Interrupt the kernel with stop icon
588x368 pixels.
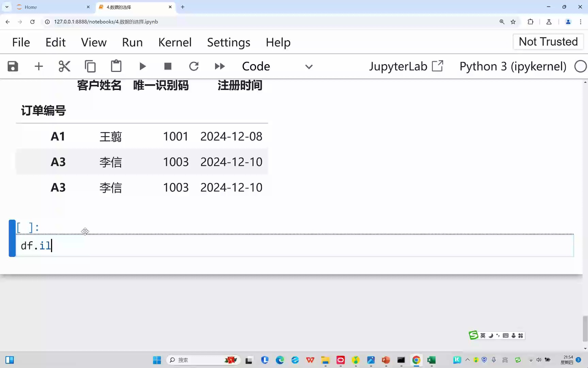(x=168, y=66)
